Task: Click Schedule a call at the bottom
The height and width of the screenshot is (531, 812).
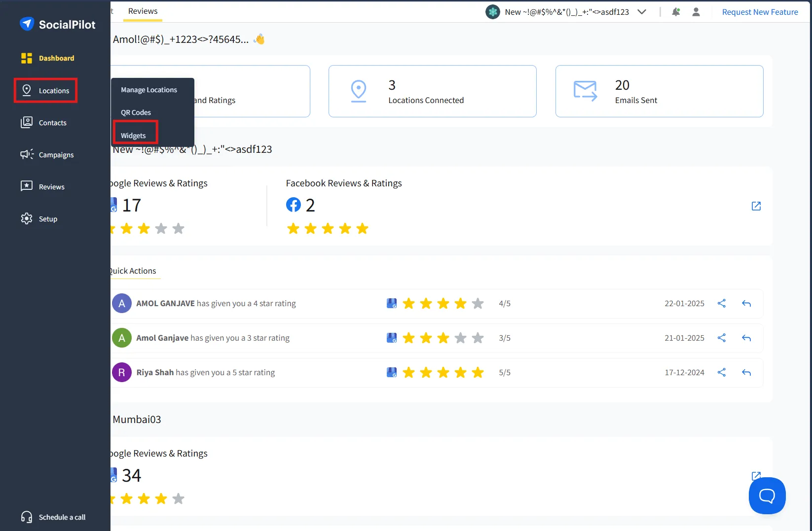Action: coord(62,517)
